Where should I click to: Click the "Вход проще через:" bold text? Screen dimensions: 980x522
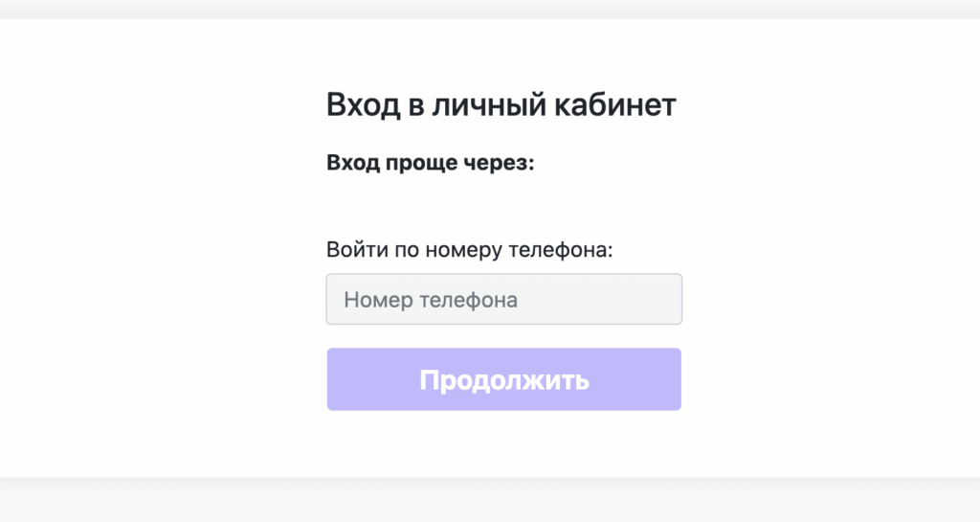(430, 163)
